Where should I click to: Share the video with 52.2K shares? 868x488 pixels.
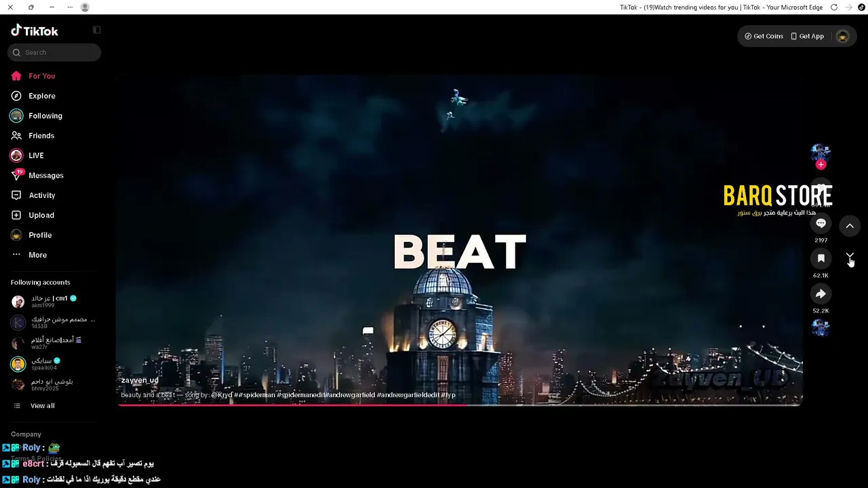point(821,293)
